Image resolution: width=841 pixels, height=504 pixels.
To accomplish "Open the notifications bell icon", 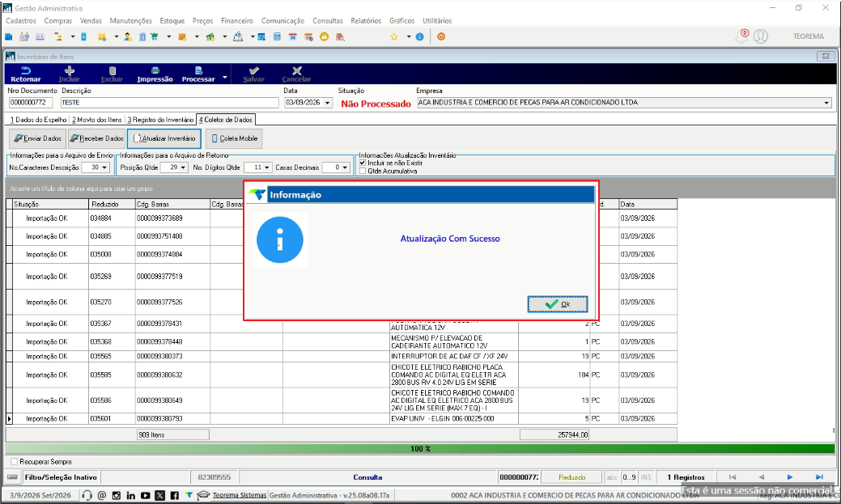I will [741, 36].
